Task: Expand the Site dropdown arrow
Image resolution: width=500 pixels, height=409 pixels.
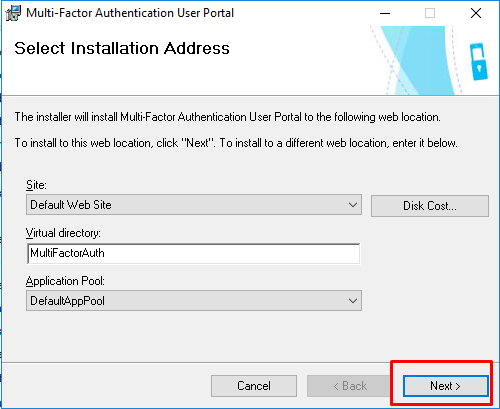Action: tap(353, 205)
